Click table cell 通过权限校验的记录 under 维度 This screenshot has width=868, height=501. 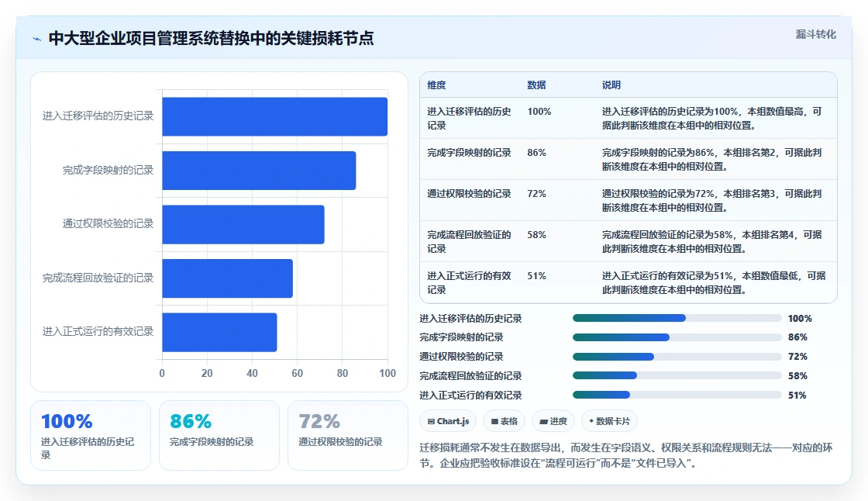point(469,193)
